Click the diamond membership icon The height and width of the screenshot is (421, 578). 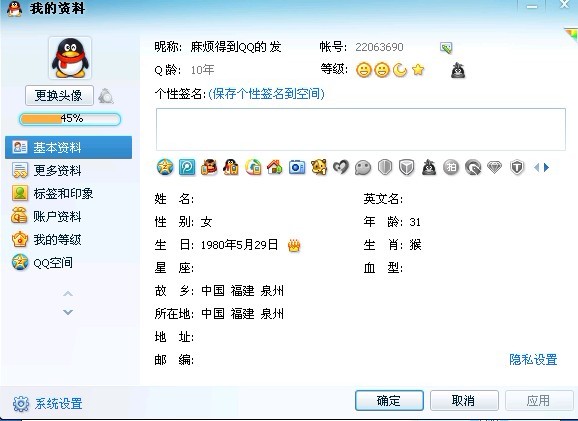point(494,167)
